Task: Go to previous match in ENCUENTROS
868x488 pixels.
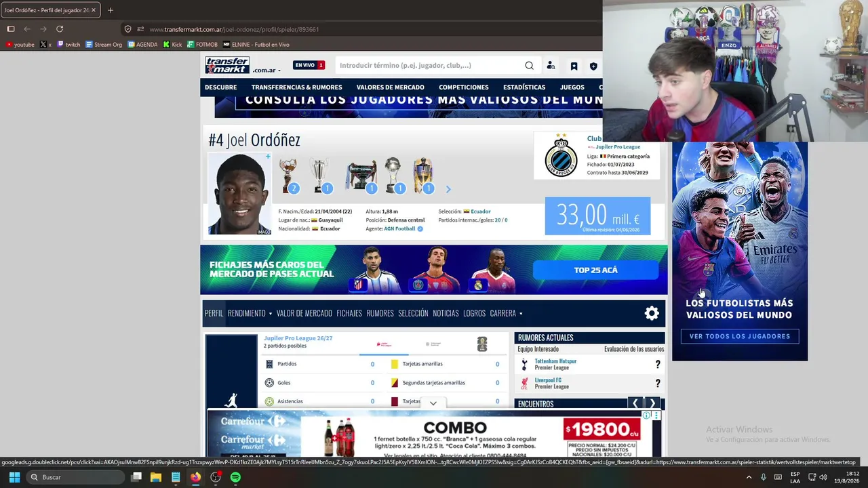Action: [635, 404]
